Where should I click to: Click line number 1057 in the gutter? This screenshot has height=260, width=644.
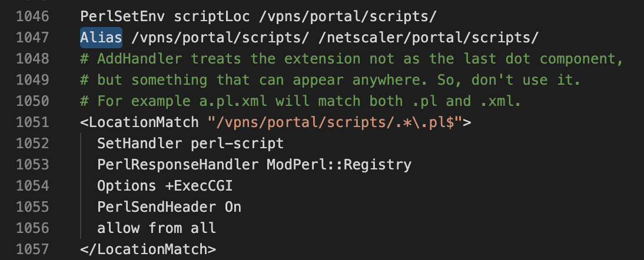[x=32, y=249]
